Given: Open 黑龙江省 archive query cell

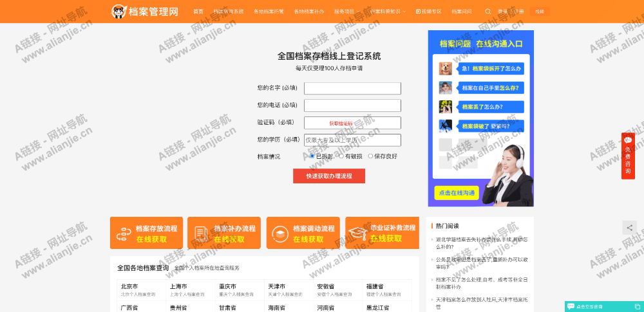Looking at the screenshot, I should [387, 307].
